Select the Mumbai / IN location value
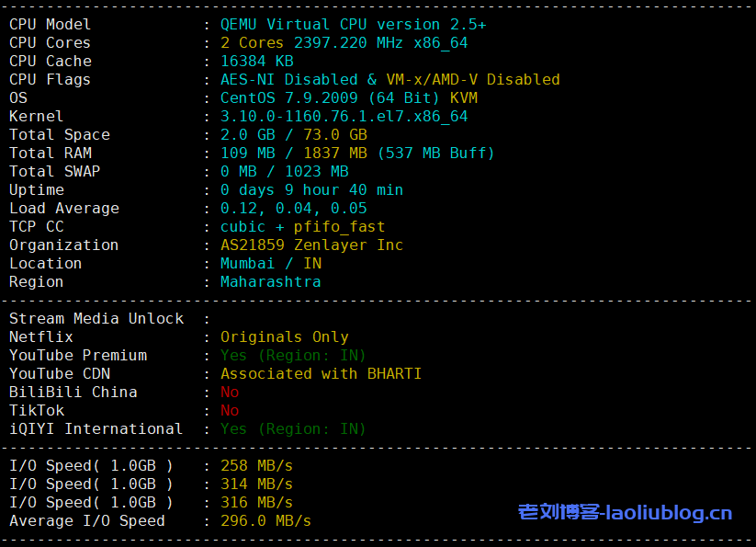The width and height of the screenshot is (756, 547). [x=270, y=264]
